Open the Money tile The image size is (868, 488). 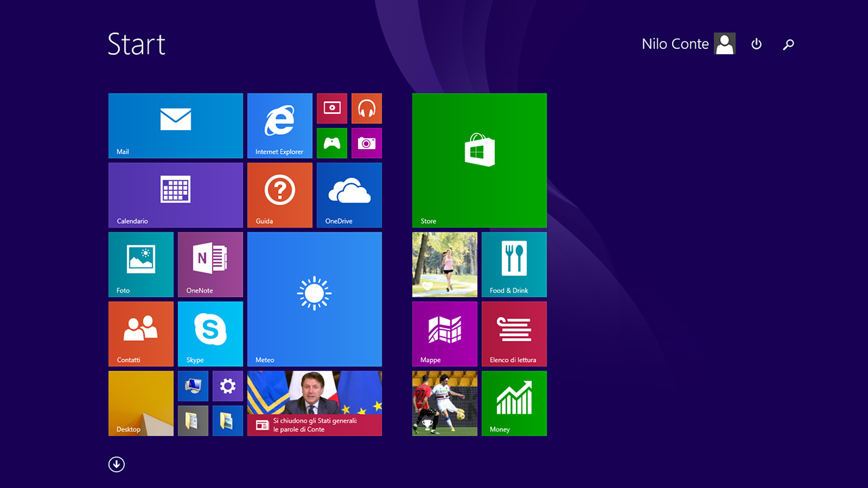pyautogui.click(x=514, y=403)
